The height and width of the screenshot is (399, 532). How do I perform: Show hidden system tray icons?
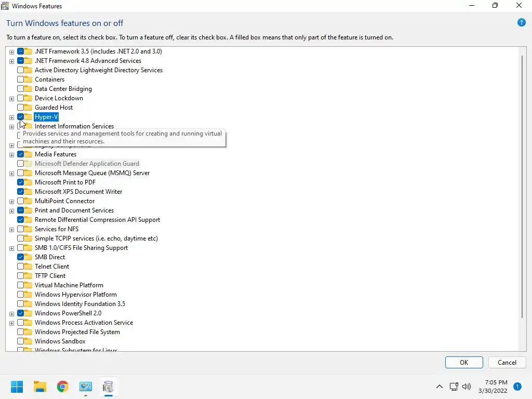tap(439, 387)
